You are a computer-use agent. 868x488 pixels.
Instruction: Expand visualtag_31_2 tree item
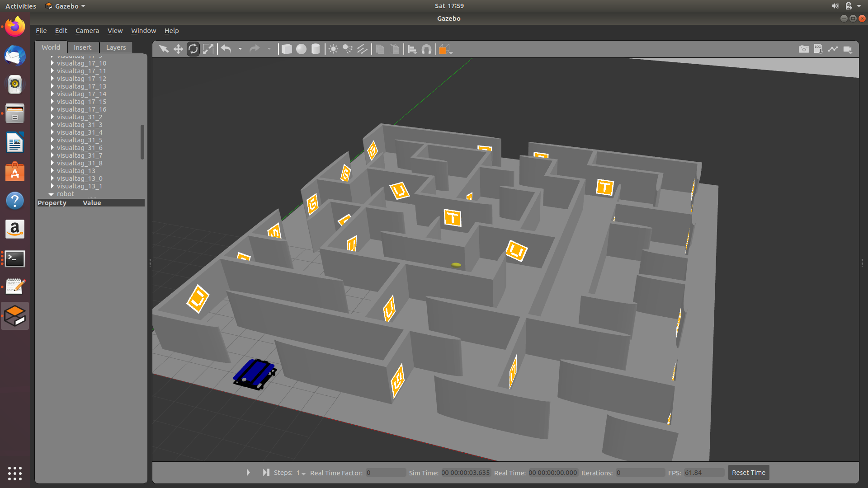(52, 117)
